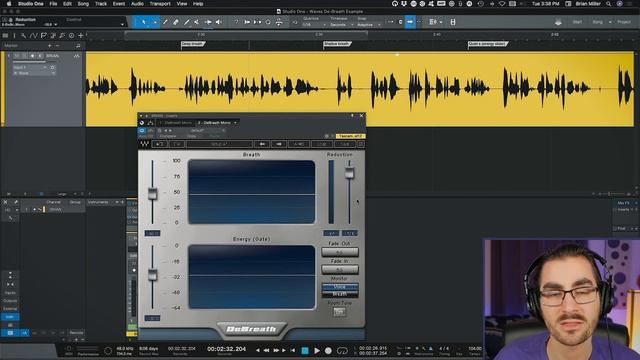The height and width of the screenshot is (360, 640).
Task: Load previous Waves preset arrow
Action: click(262, 144)
